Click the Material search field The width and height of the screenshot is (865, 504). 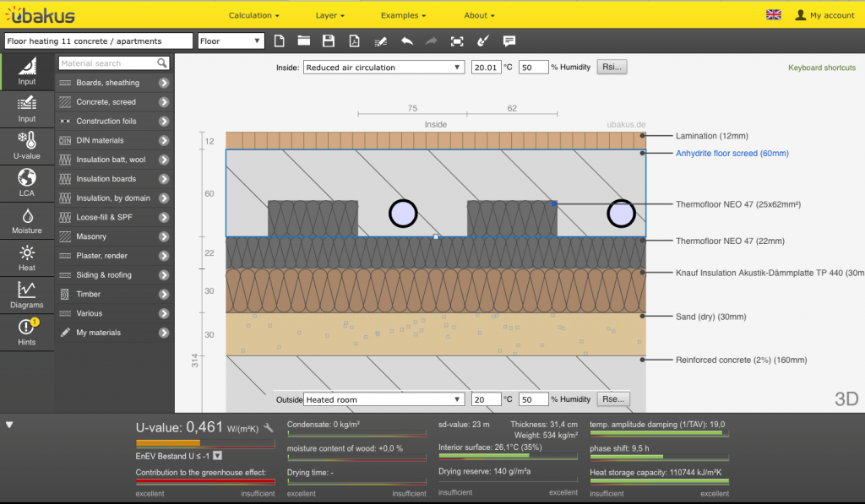(x=107, y=63)
